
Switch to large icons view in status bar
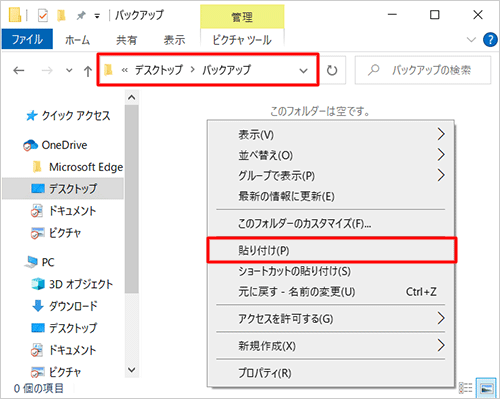(486, 388)
